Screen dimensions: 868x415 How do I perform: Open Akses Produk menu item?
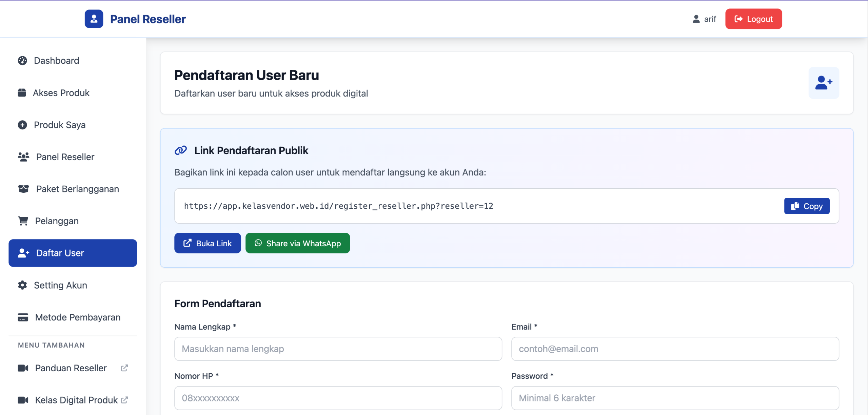tap(61, 93)
